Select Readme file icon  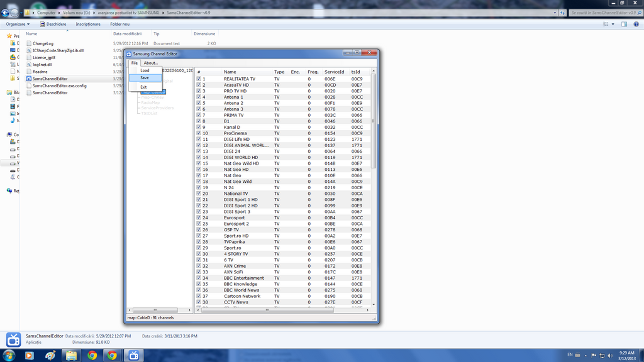pos(29,72)
